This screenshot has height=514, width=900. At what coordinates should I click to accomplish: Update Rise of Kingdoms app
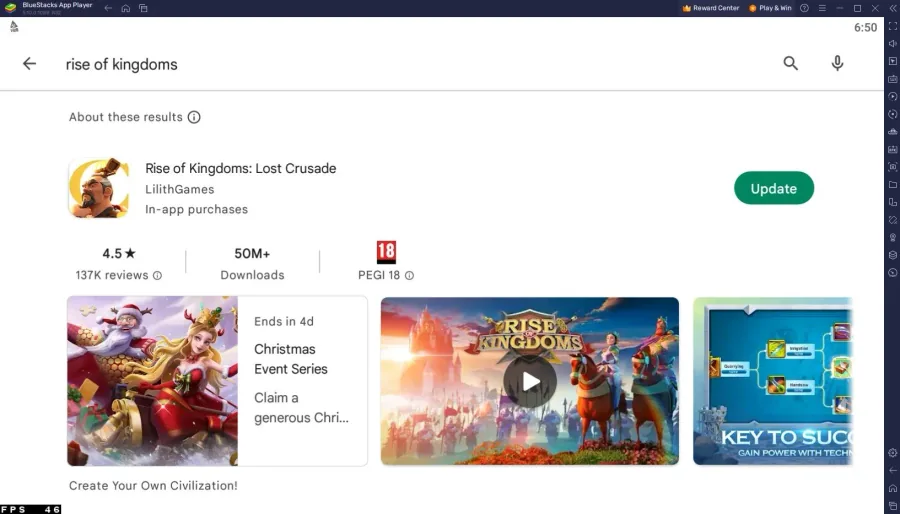pyautogui.click(x=774, y=188)
